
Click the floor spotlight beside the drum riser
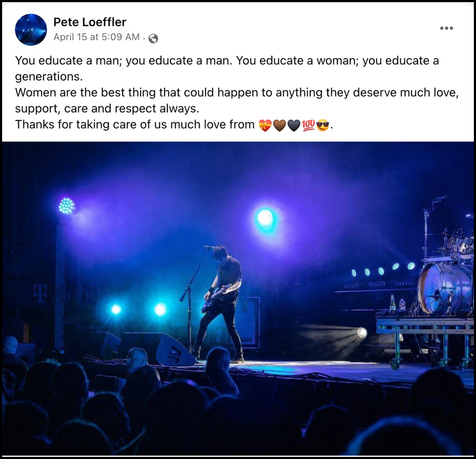point(362,332)
